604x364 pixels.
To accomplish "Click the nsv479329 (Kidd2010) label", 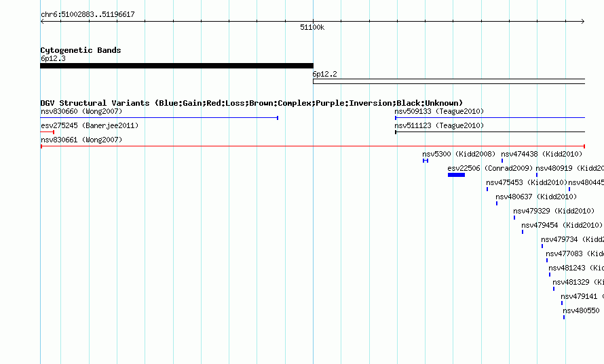I will (x=554, y=211).
